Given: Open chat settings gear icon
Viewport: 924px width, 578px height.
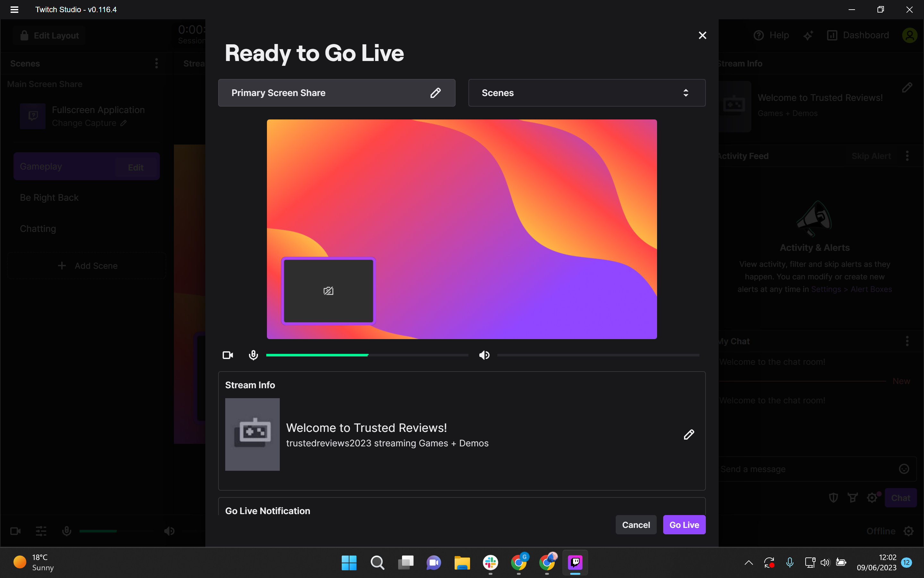Looking at the screenshot, I should (872, 498).
